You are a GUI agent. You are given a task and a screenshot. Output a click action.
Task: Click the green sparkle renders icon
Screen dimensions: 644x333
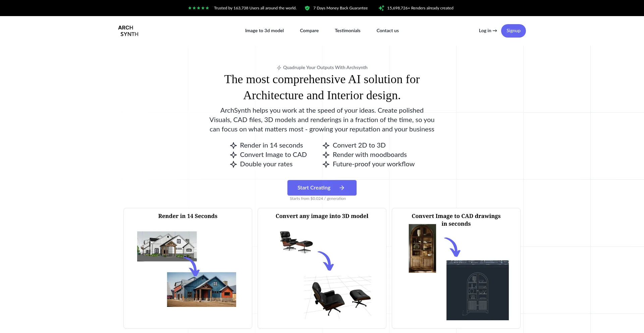point(381,8)
